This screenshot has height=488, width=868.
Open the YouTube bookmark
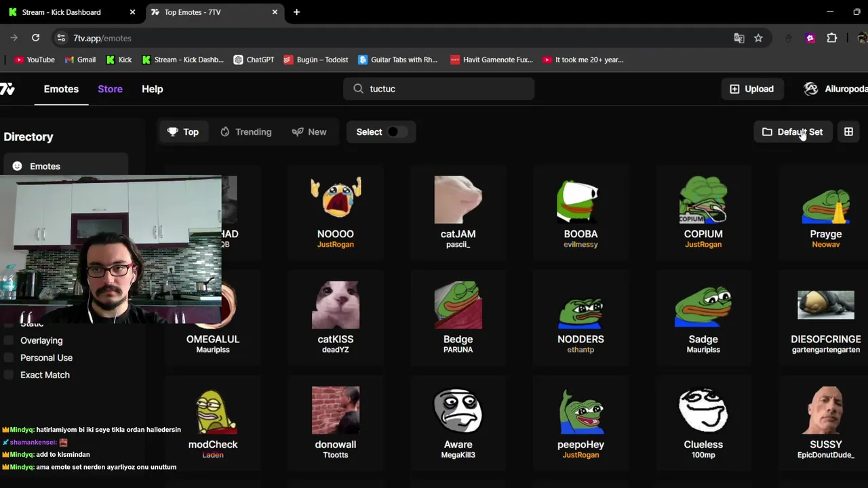point(35,60)
